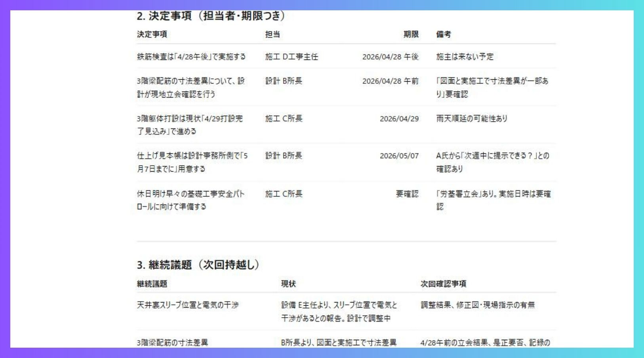This screenshot has width=644, height=358.
Task: Click the '決定事項' column header
Action: tap(152, 34)
